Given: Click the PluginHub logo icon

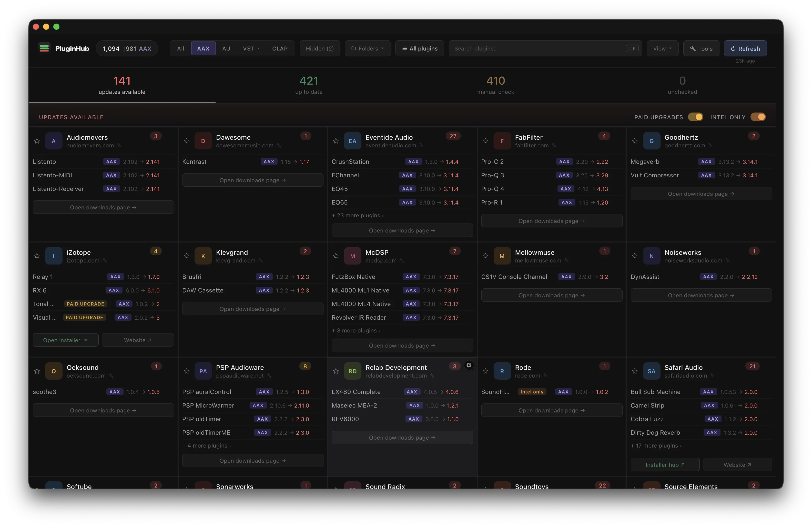Looking at the screenshot, I should (x=44, y=48).
